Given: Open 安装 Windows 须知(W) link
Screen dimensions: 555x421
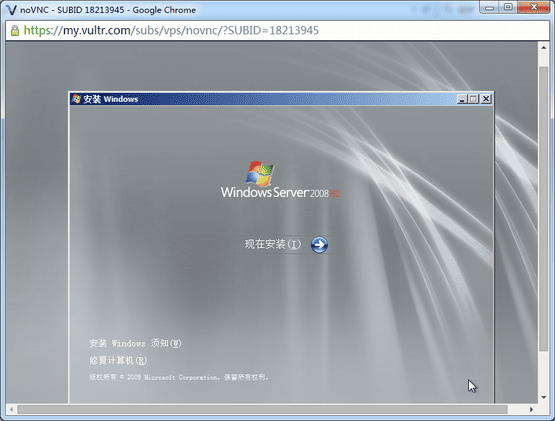Looking at the screenshot, I should click(135, 343).
